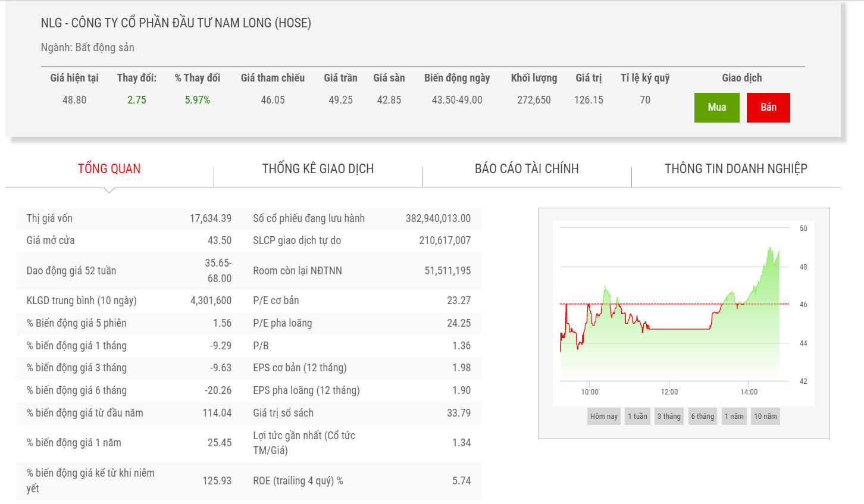View the 10 năm chart history

click(x=765, y=417)
